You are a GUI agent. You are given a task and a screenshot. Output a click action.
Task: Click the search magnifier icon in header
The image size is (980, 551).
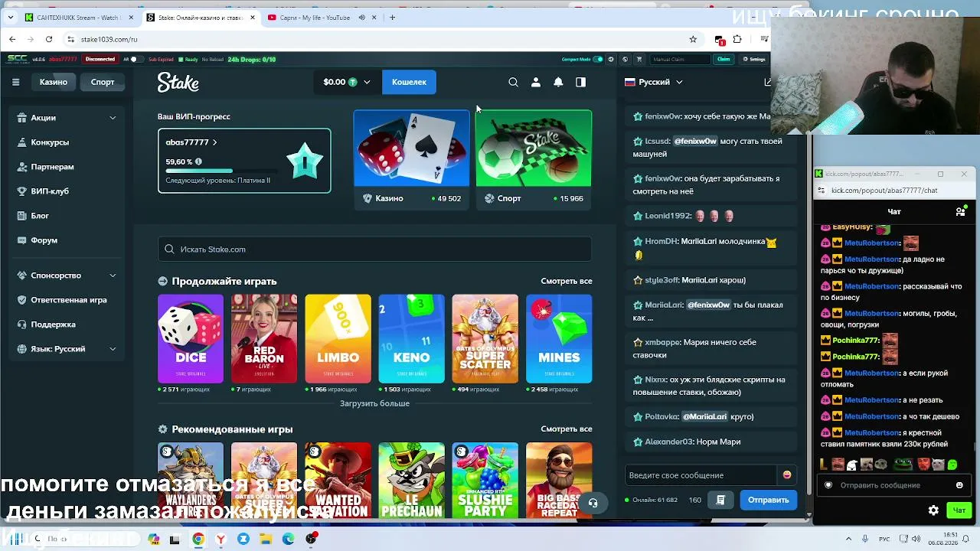[514, 82]
